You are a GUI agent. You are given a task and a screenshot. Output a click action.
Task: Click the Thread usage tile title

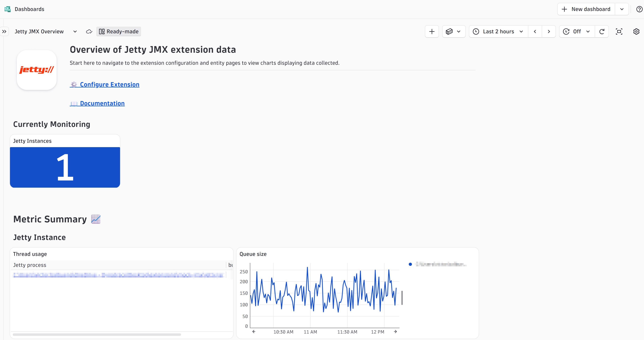tap(30, 254)
